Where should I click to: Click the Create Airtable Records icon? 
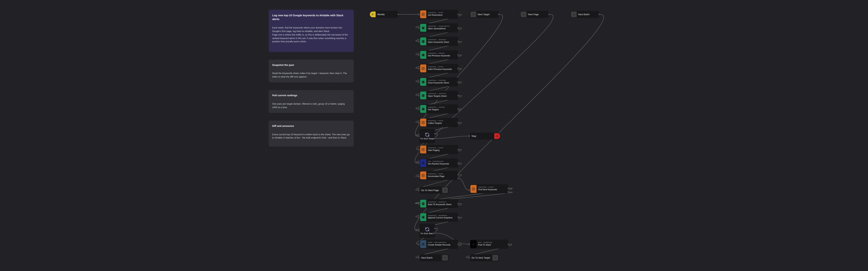423,244
